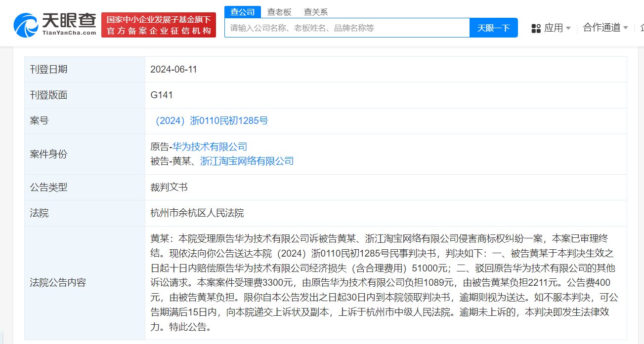Click the TianYanCha logo

(55, 24)
